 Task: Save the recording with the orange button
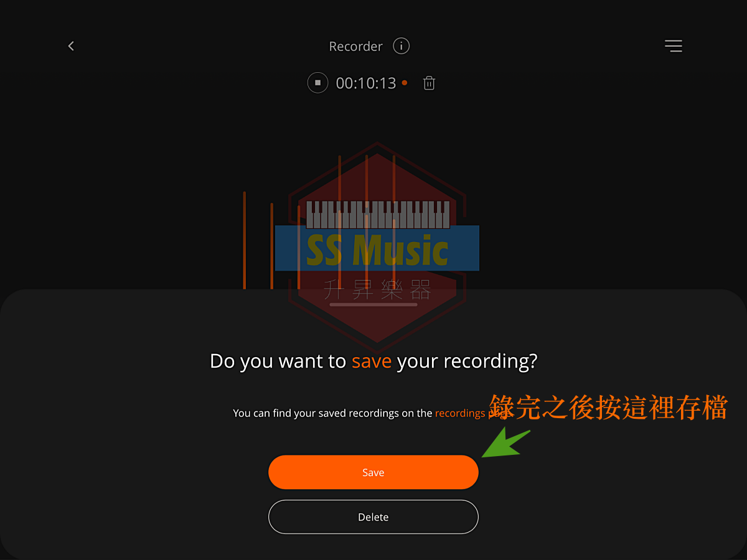(x=374, y=472)
